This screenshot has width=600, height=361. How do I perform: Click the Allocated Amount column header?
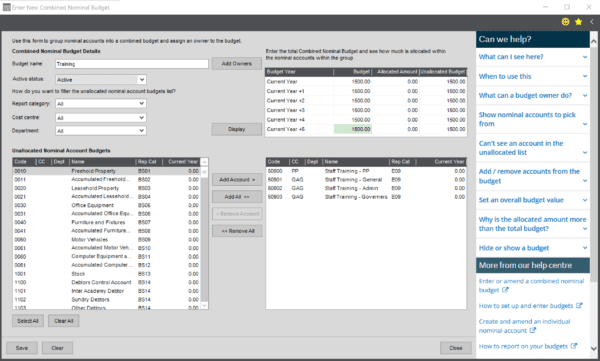click(x=396, y=72)
